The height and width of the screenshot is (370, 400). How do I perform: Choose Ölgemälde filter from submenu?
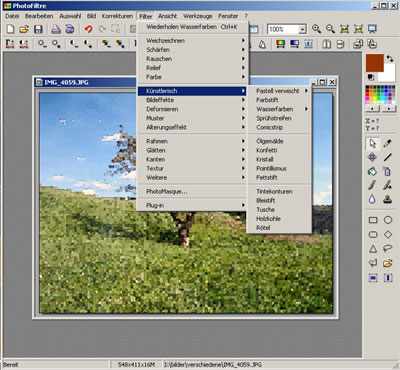tap(279, 141)
